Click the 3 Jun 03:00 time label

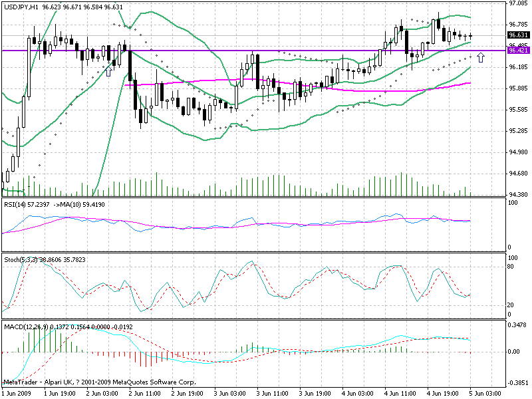pos(229,394)
